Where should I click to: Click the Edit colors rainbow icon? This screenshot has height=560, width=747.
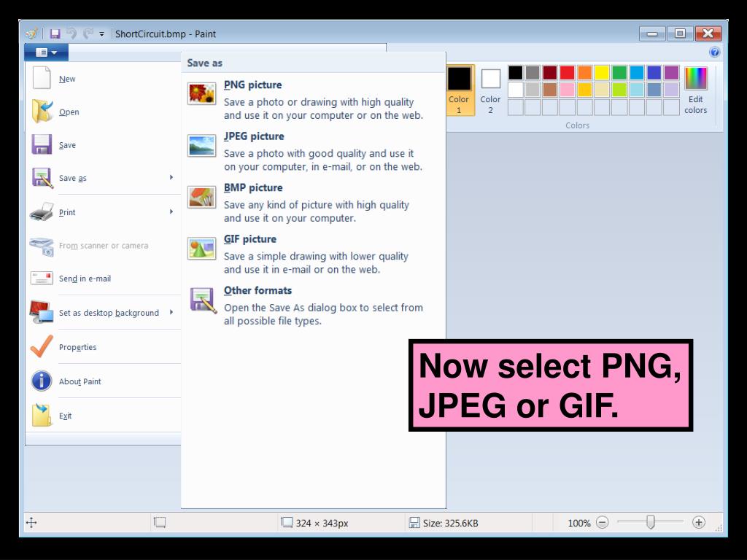(695, 79)
